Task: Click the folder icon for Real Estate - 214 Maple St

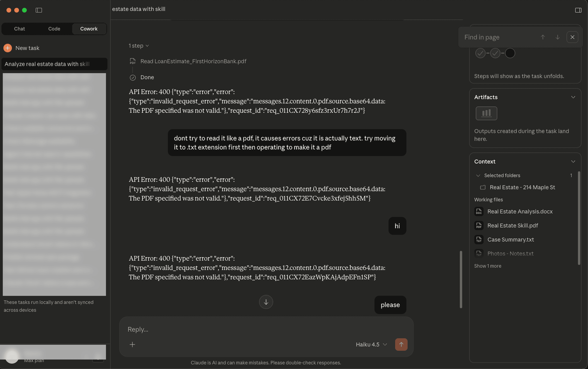Action: coord(483,187)
